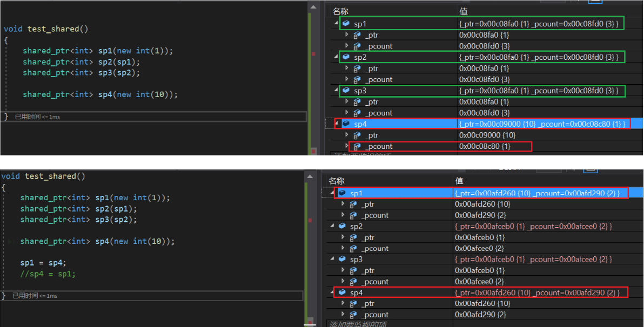
Task: Click cube icon of sp3 holding _ptr=0x00afceb0
Action: click(342, 259)
